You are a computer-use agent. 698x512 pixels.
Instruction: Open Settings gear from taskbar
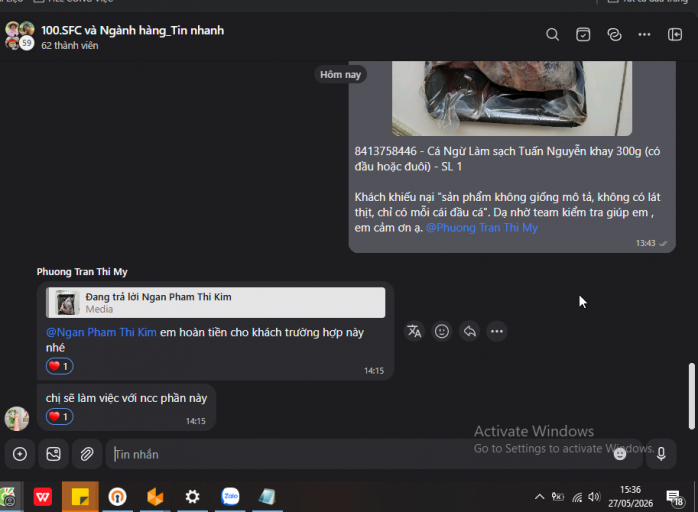click(192, 496)
